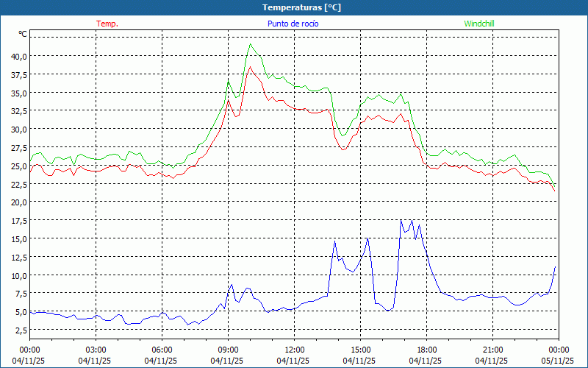588x368 pixels.
Task: Select the 21:00 time axis label
Action: pos(492,350)
